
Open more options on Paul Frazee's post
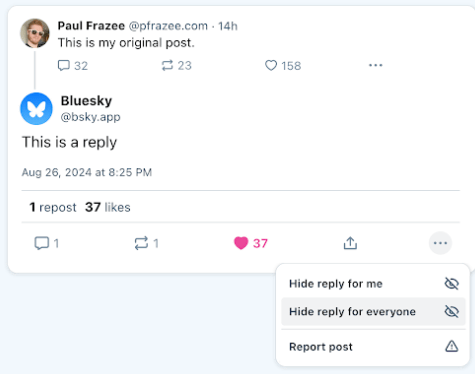[x=375, y=65]
